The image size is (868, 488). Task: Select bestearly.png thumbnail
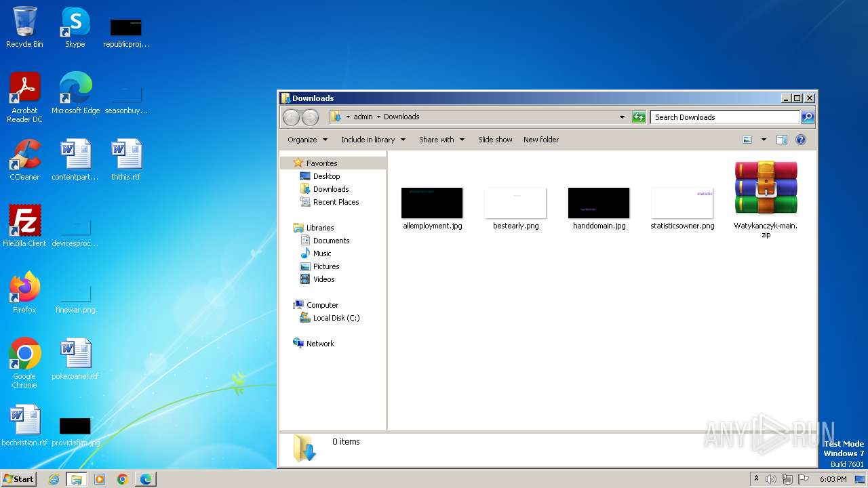(x=515, y=208)
